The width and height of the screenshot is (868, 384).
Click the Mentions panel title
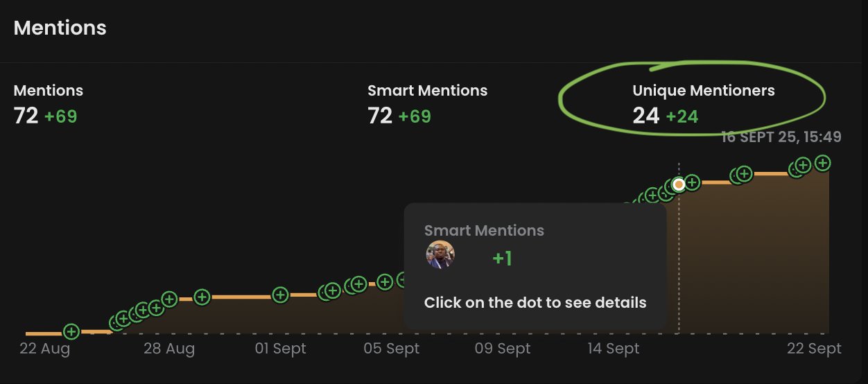[x=60, y=28]
